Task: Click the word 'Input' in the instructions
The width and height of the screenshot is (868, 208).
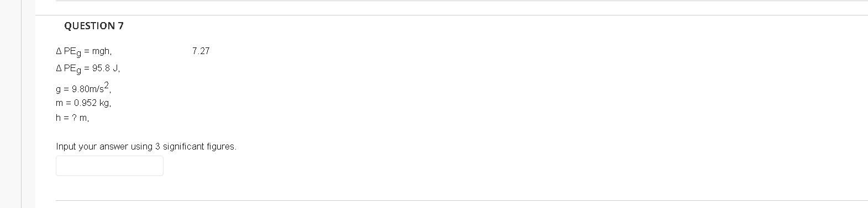Action: tap(66, 147)
